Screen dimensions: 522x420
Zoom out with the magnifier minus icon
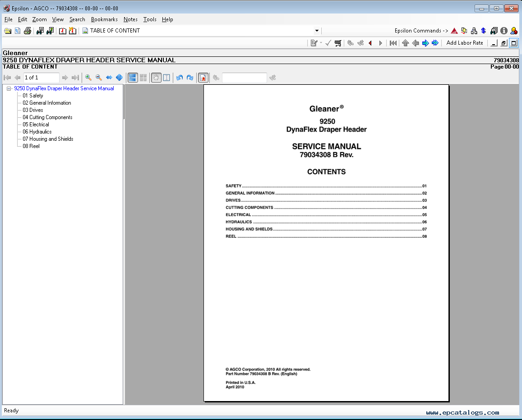click(x=98, y=78)
